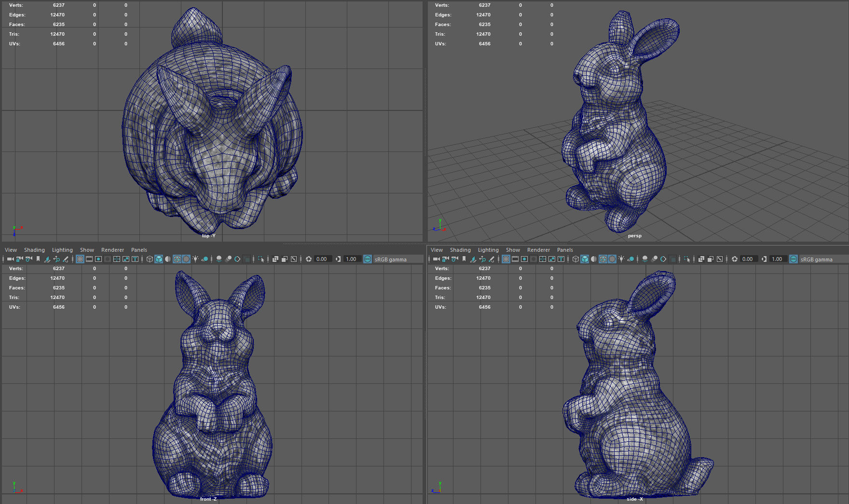Toggle Safe Action in front panel toolbar

(x=126, y=259)
